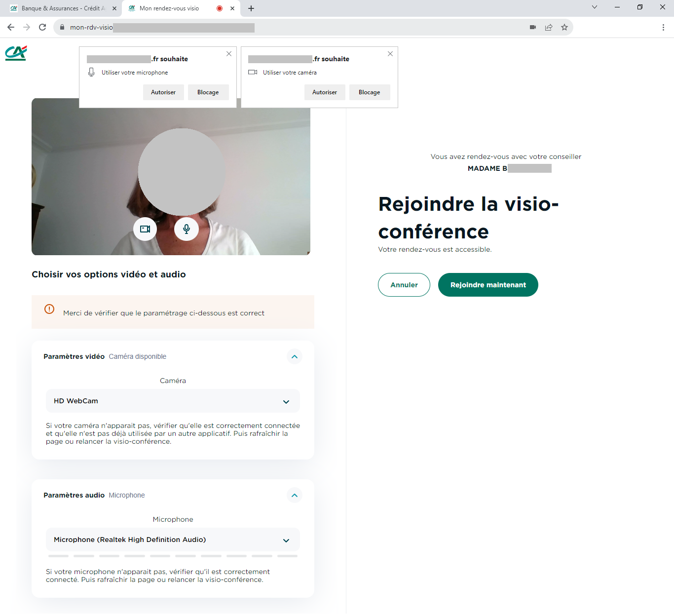Screen dimensions: 674x616
Task: Reload the page
Action: pos(42,28)
